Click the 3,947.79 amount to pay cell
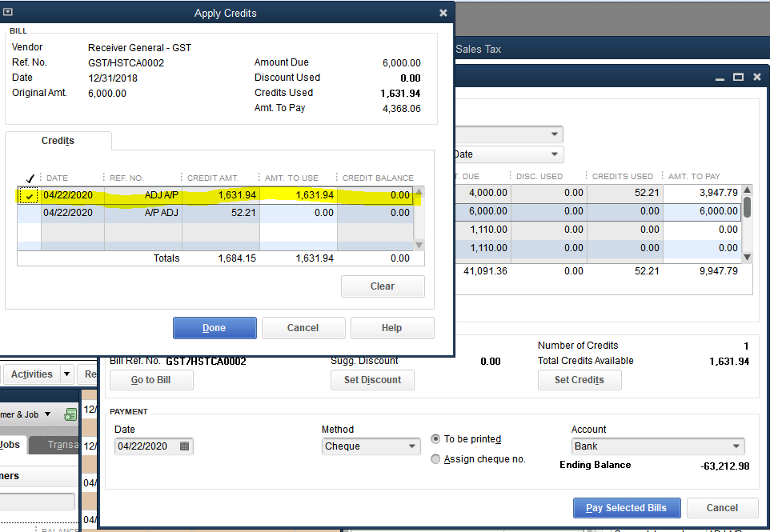This screenshot has width=770, height=532. tap(702, 193)
